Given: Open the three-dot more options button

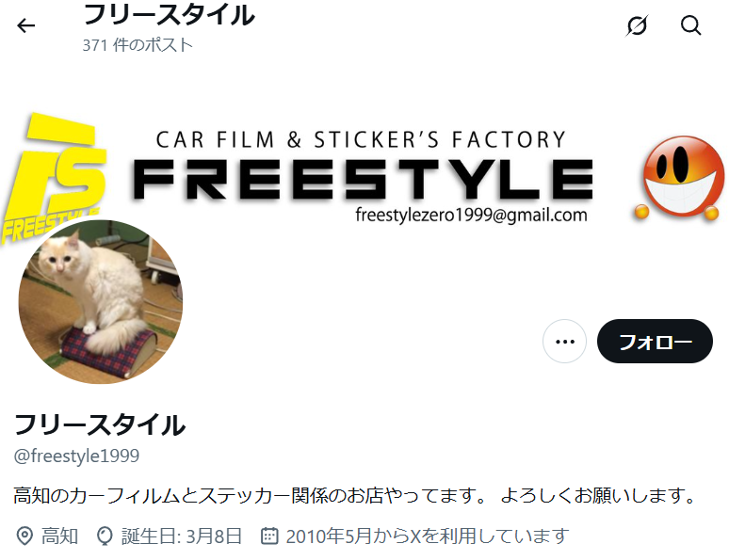Looking at the screenshot, I should pyautogui.click(x=564, y=341).
